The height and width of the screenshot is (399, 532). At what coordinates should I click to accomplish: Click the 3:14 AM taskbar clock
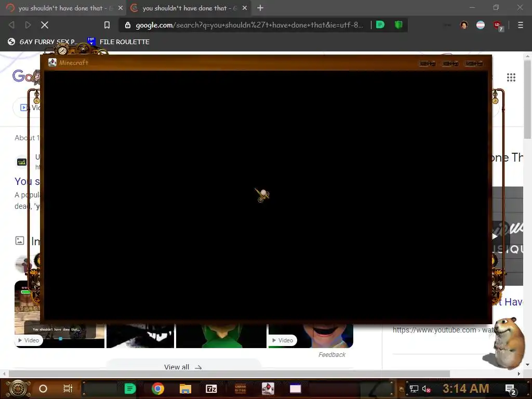click(x=465, y=389)
